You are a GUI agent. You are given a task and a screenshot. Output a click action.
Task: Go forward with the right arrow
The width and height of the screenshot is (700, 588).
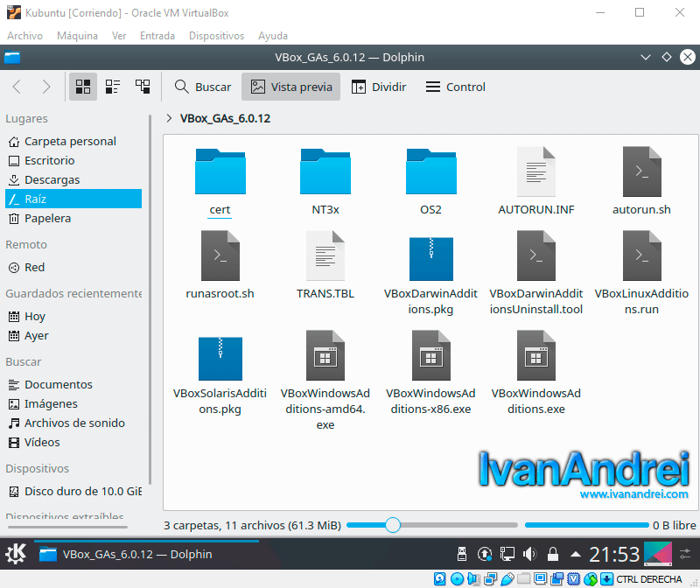coord(46,87)
